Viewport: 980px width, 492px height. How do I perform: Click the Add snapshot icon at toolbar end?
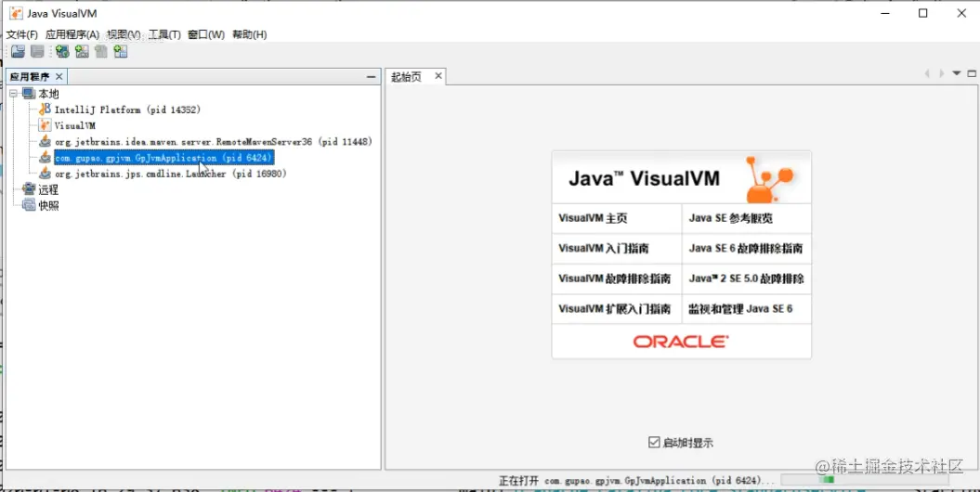(121, 52)
